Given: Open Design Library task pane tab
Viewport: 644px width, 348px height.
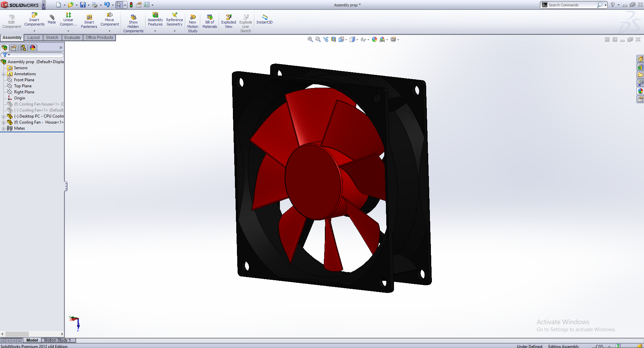Looking at the screenshot, I should coord(640,67).
